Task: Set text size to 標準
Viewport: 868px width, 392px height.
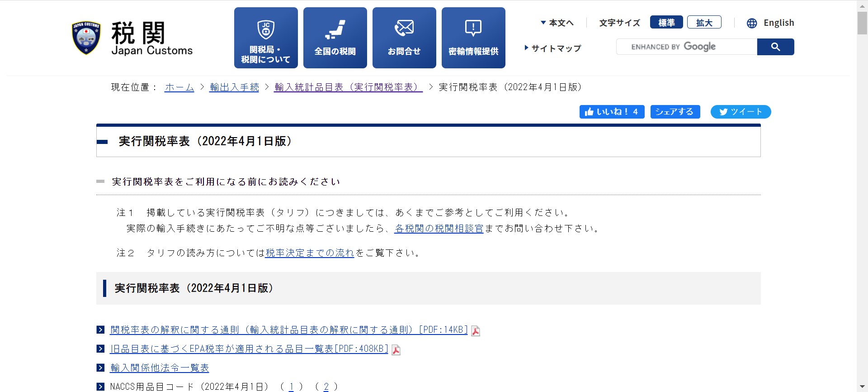Action: tap(666, 22)
